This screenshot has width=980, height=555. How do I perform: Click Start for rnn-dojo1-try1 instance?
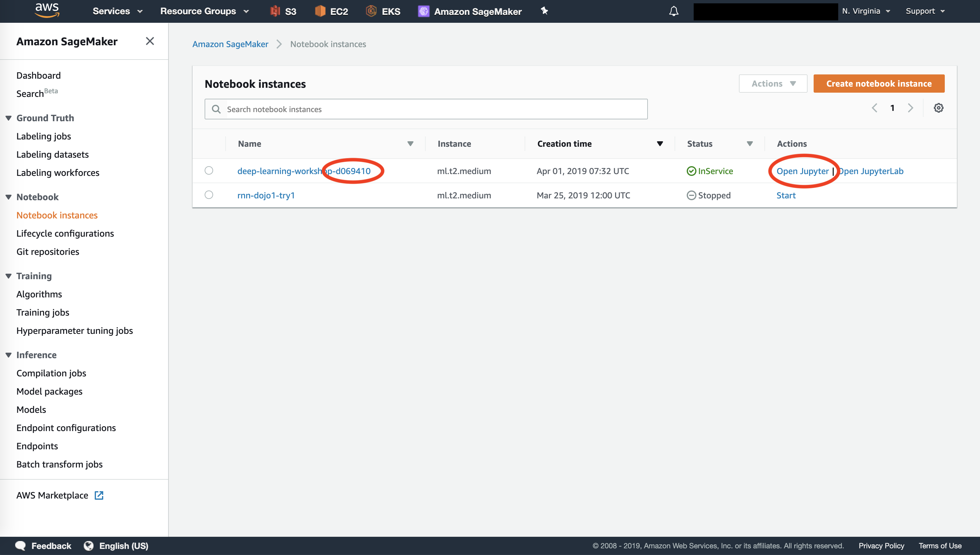coord(785,195)
